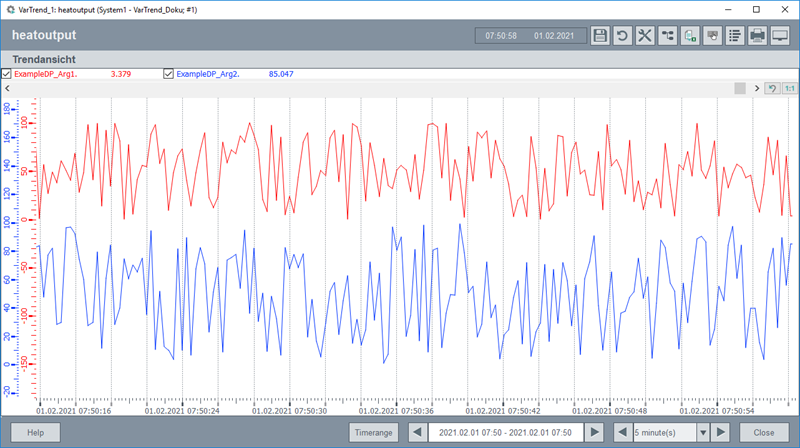This screenshot has height=448, width=800.
Task: Click the circular refresh arrow icon
Action: pos(621,36)
